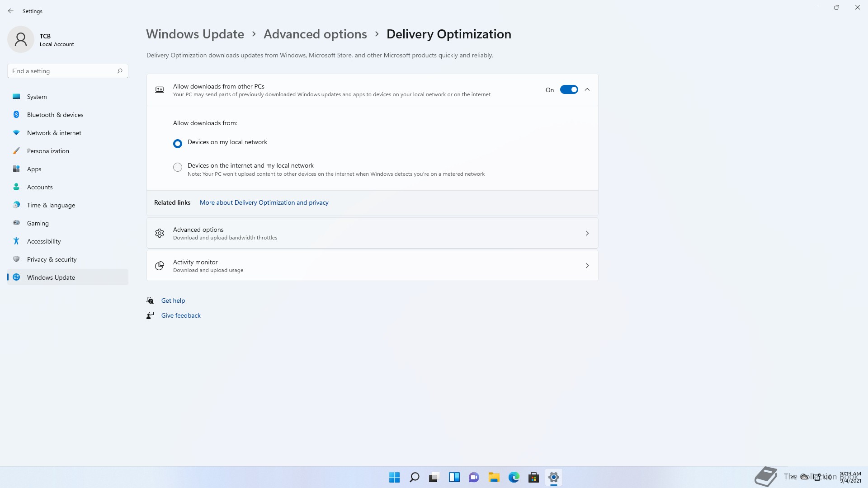Open Accounts settings category
Image resolution: width=868 pixels, height=488 pixels.
[68, 187]
